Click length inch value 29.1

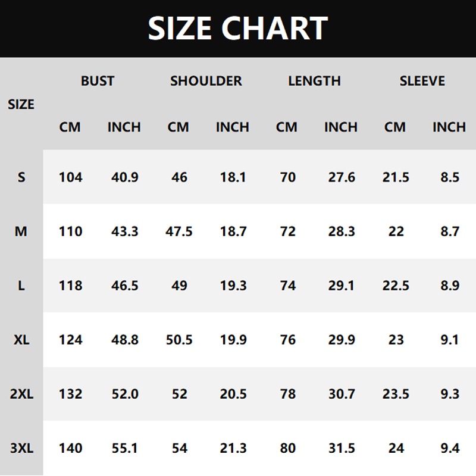341,286
